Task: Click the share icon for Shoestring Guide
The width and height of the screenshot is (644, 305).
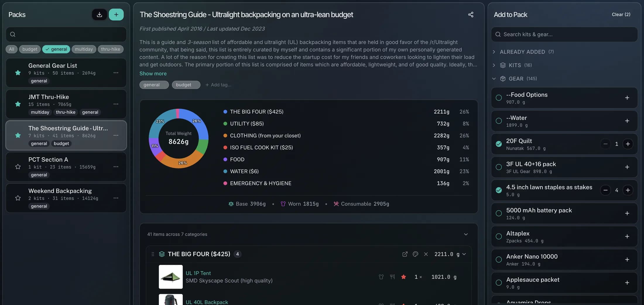Action: coord(471,14)
